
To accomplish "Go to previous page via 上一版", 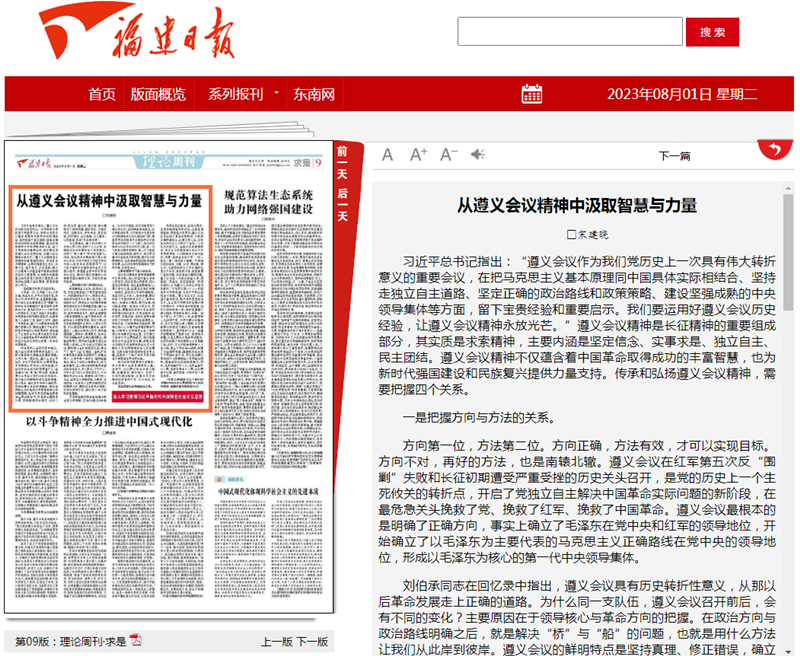I will tap(278, 641).
